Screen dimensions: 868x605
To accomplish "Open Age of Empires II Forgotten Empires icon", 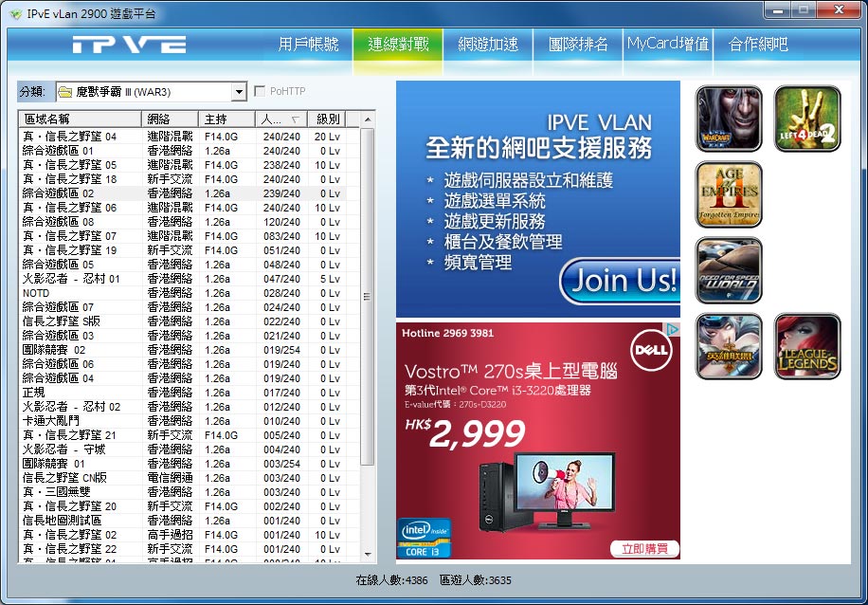I will click(729, 194).
